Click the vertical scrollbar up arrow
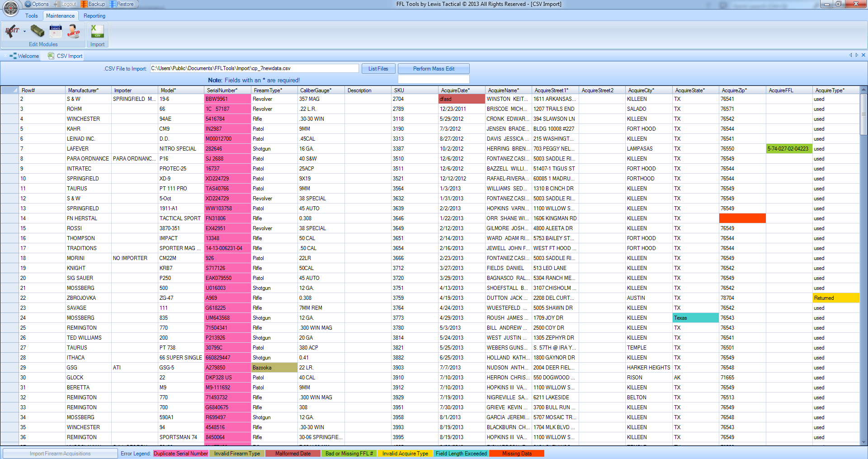 [863, 90]
